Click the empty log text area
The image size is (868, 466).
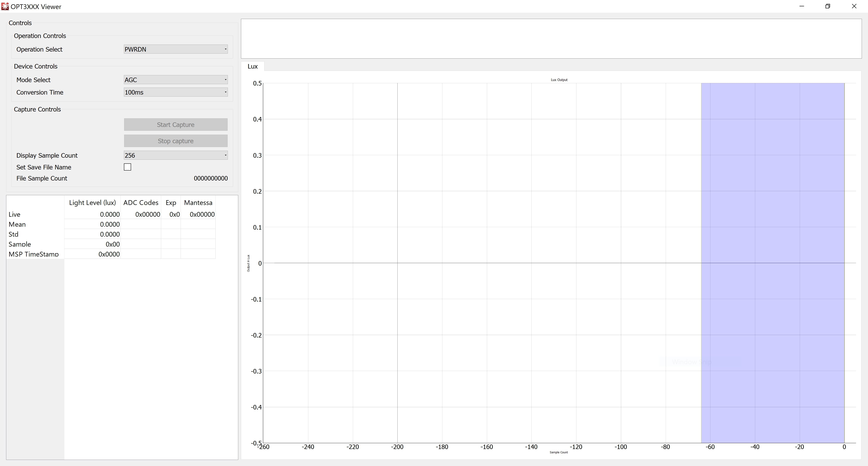pos(551,38)
